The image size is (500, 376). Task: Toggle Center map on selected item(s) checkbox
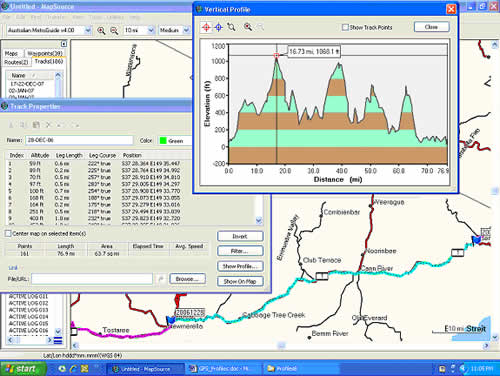8,234
